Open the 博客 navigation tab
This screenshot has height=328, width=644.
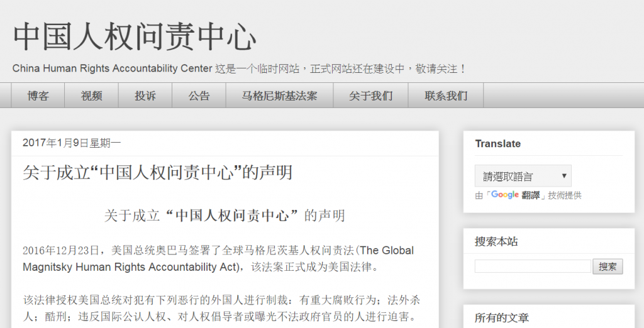pyautogui.click(x=38, y=96)
